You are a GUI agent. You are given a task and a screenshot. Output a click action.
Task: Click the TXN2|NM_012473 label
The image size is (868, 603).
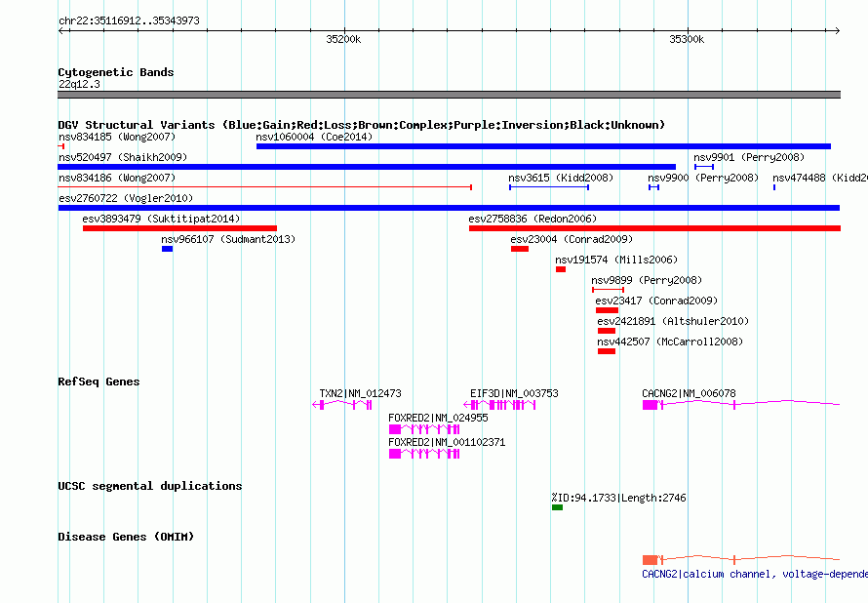pyautogui.click(x=361, y=393)
